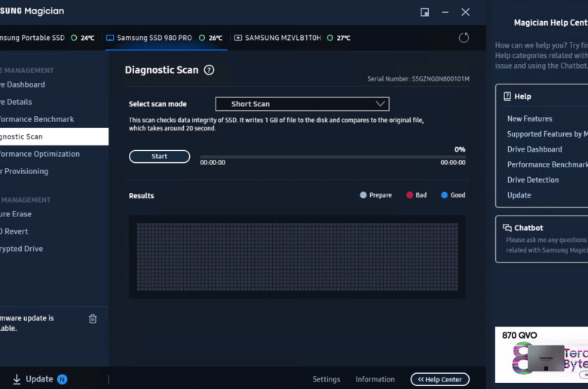Click the serial number text
This screenshot has height=389, width=588.
pos(418,78)
